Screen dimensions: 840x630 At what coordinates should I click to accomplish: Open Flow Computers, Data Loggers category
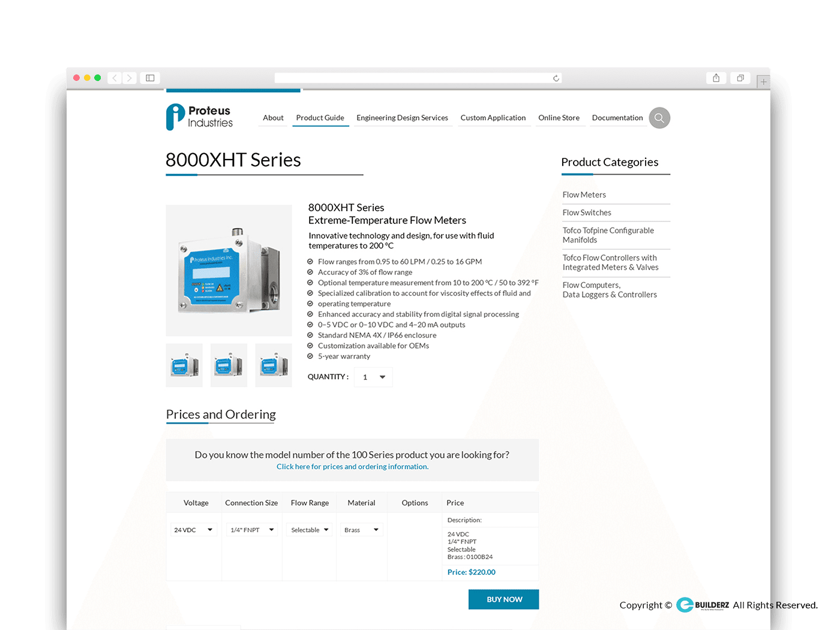610,290
